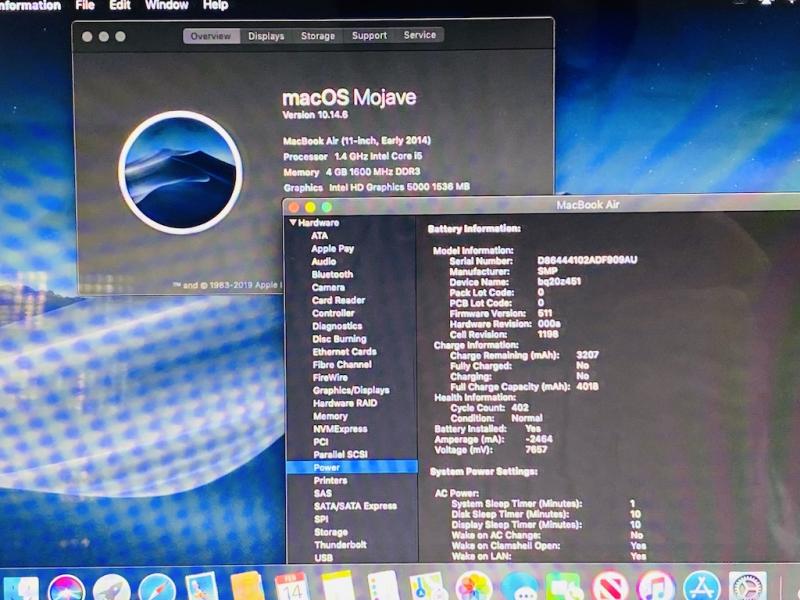This screenshot has height=600, width=800.
Task: Switch to the Support tab
Action: 369,35
